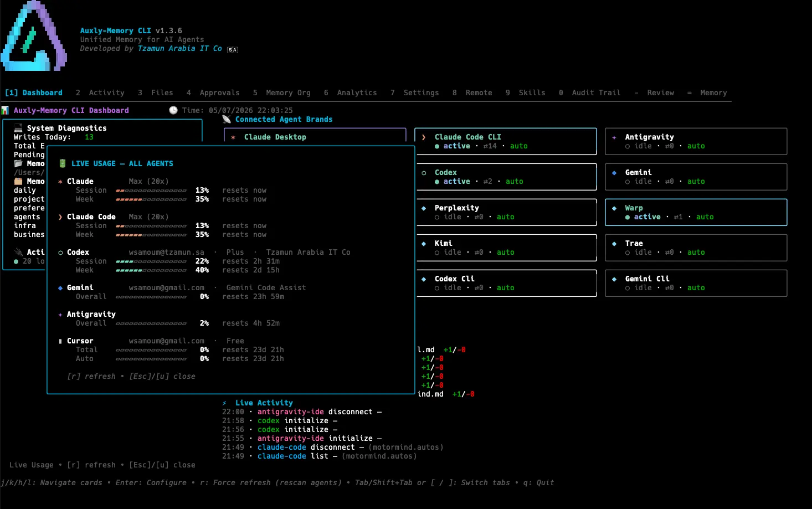The image size is (812, 509).
Task: Click the Claude Code CLI card chevron icon
Action: 424,137
